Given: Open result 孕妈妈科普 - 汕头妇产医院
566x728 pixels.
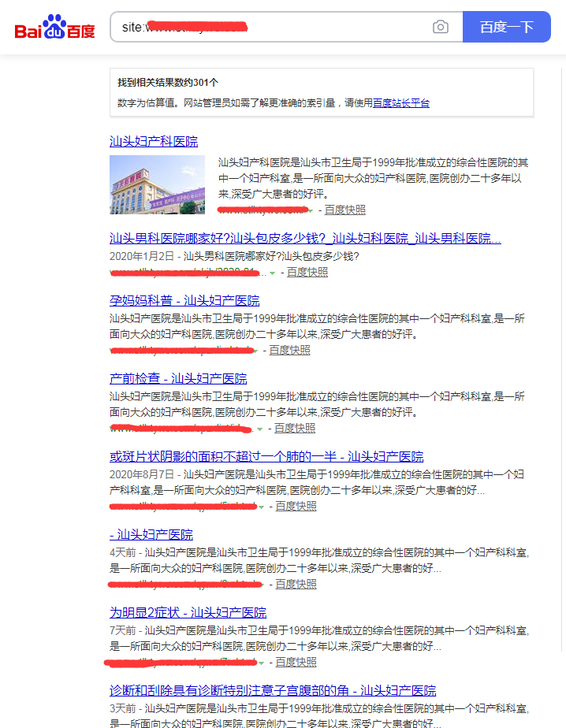Looking at the screenshot, I should pyautogui.click(x=184, y=301).
